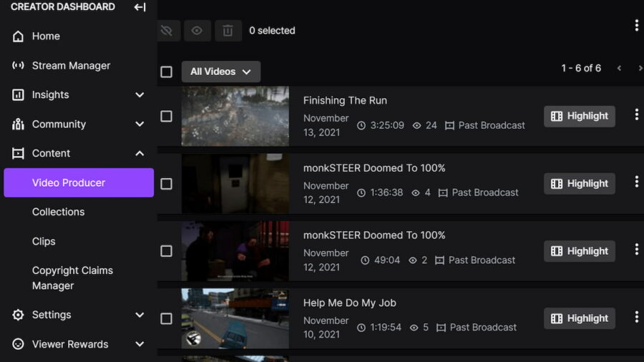Tick the select-all videos checkbox
Viewport: 644px width, 362px height.
point(166,72)
